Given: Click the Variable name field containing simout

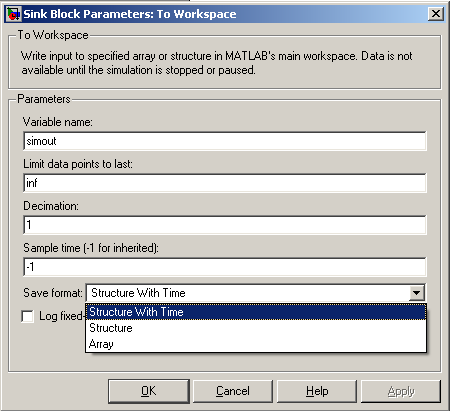Looking at the screenshot, I should pos(225,141).
